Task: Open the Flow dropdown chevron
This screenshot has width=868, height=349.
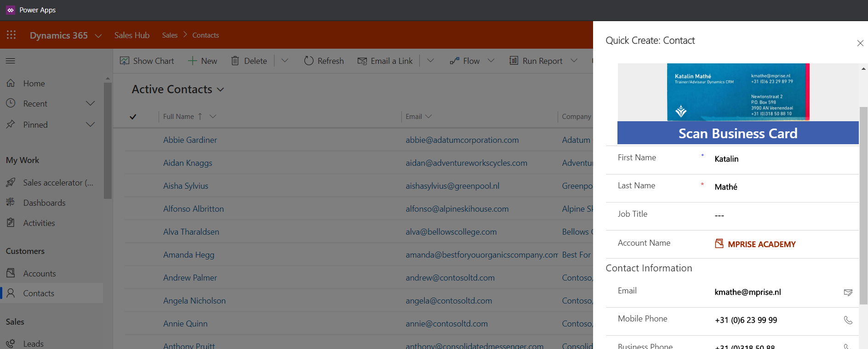Action: (x=491, y=61)
